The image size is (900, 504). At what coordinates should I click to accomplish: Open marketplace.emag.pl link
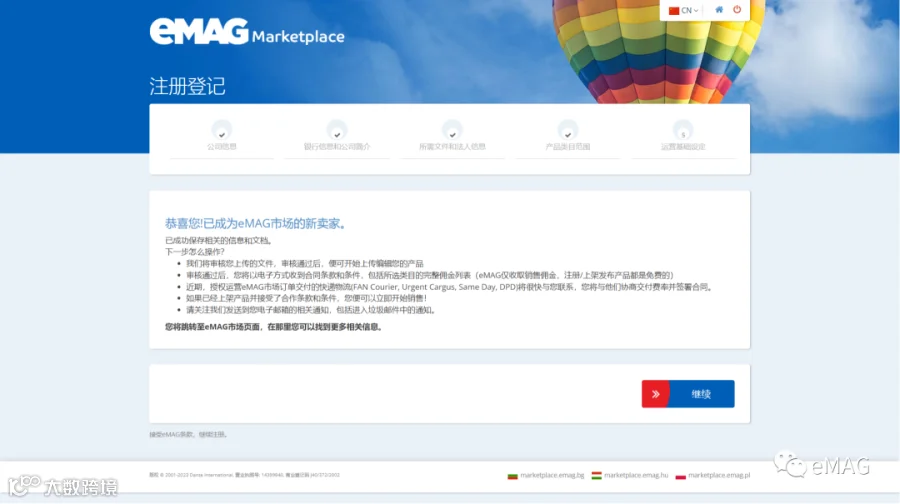(x=719, y=475)
